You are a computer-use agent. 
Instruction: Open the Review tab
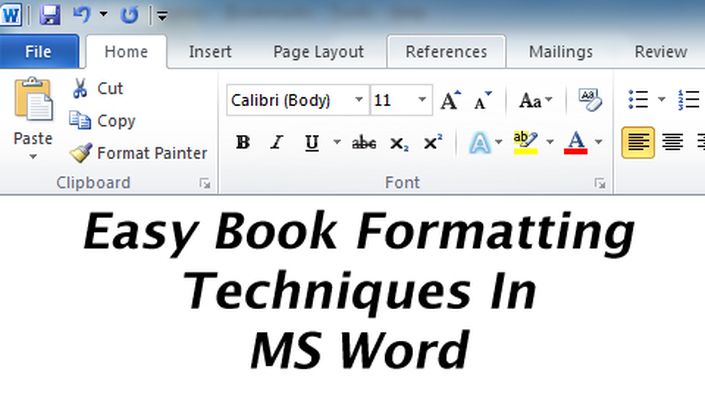660,52
